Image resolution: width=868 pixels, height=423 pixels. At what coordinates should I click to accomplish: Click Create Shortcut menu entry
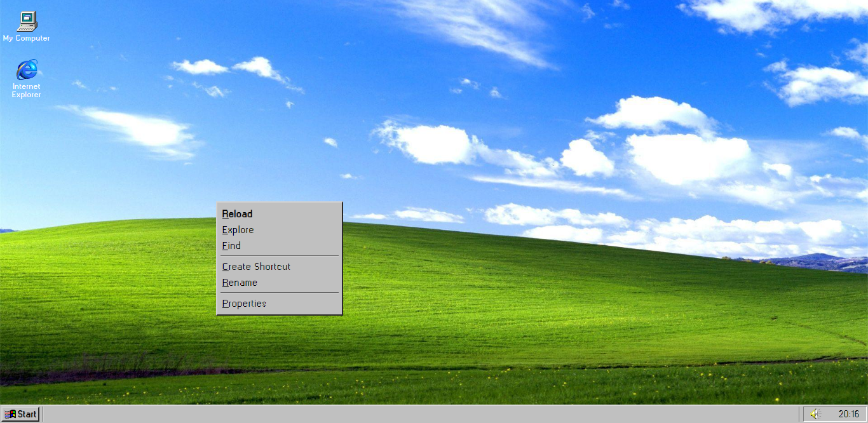tap(279, 267)
